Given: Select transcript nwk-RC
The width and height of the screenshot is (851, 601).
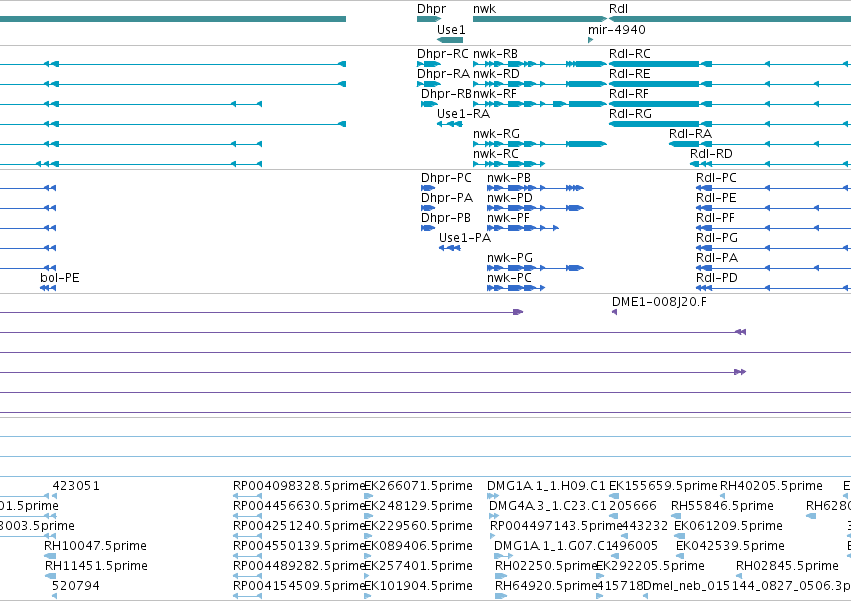Looking at the screenshot, I should (x=509, y=164).
